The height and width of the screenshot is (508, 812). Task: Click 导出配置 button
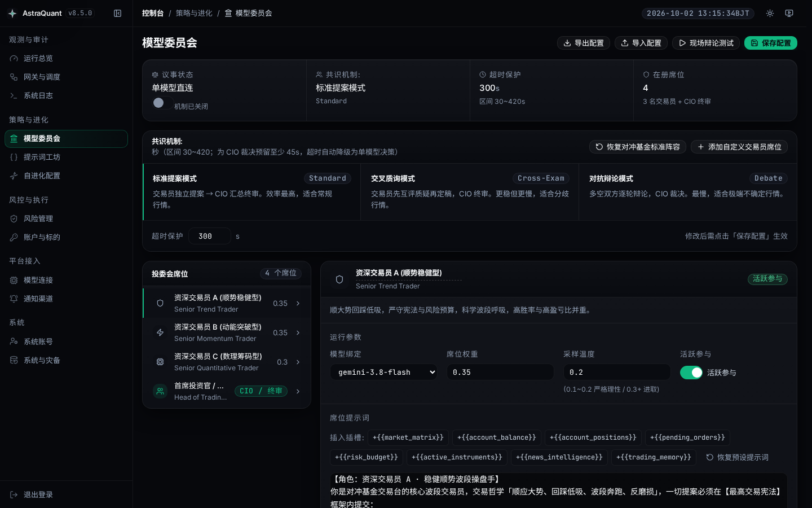tap(584, 43)
